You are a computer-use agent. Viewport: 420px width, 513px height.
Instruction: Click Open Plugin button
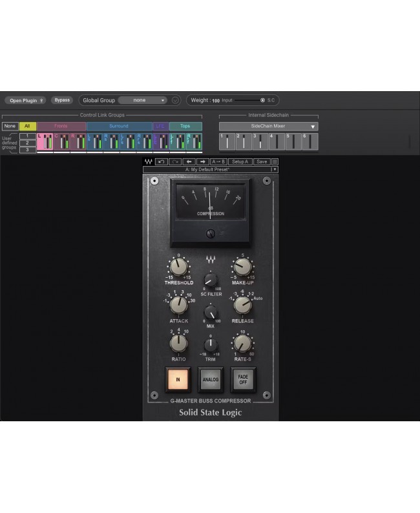tap(25, 100)
